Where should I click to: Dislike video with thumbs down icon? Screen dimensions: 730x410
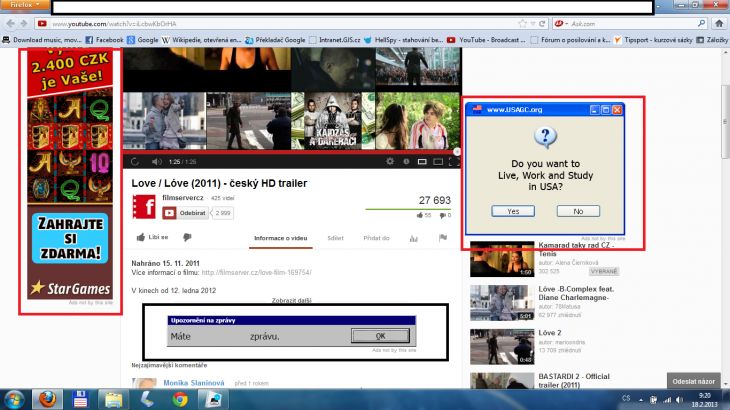tap(187, 237)
